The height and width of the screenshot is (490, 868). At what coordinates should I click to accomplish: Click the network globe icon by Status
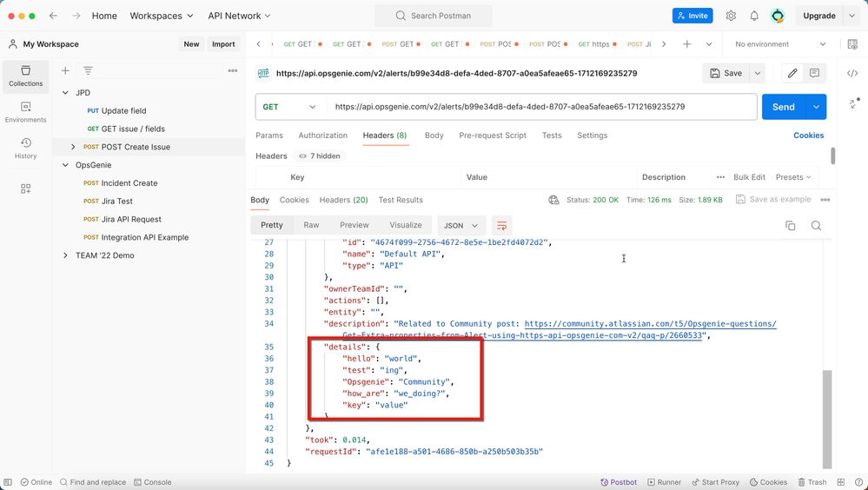[x=553, y=200]
